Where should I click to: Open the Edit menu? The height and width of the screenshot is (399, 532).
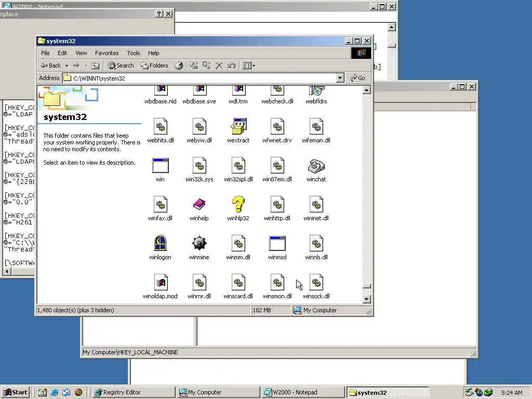pyautogui.click(x=62, y=53)
